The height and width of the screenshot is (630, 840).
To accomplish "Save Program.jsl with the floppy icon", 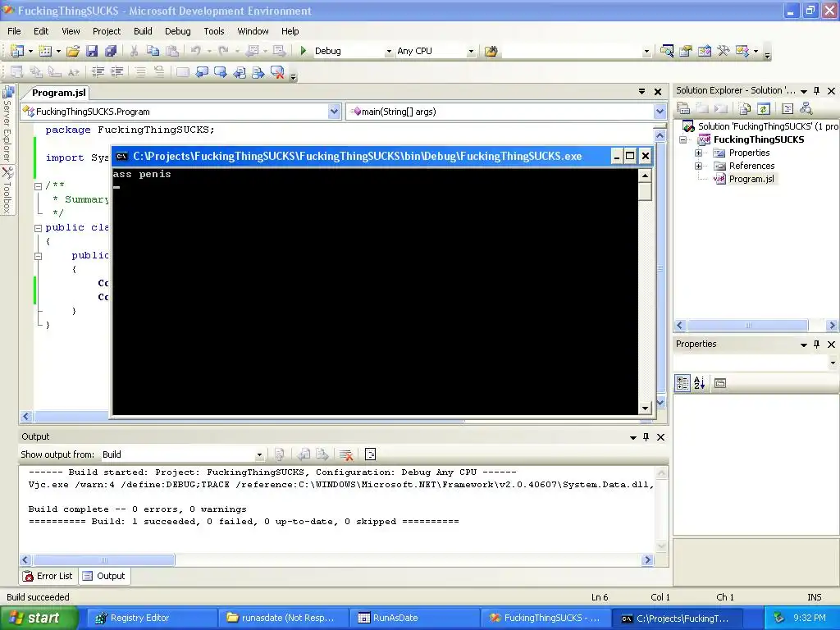I will [92, 51].
